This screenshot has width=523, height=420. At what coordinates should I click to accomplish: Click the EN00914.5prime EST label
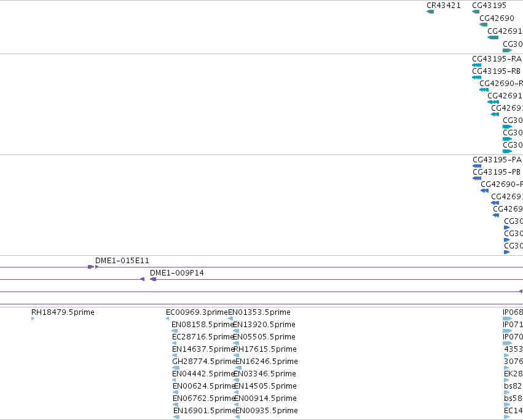click(x=265, y=399)
